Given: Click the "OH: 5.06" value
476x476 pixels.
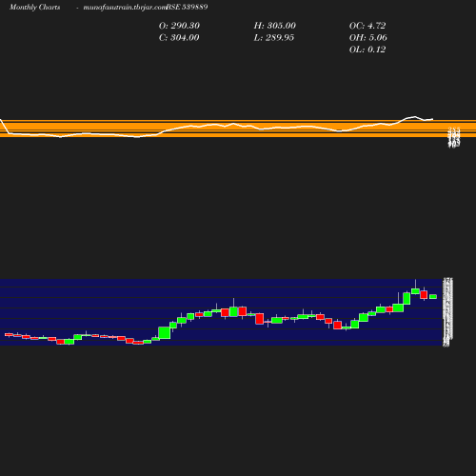Looking at the screenshot, I should [368, 38].
